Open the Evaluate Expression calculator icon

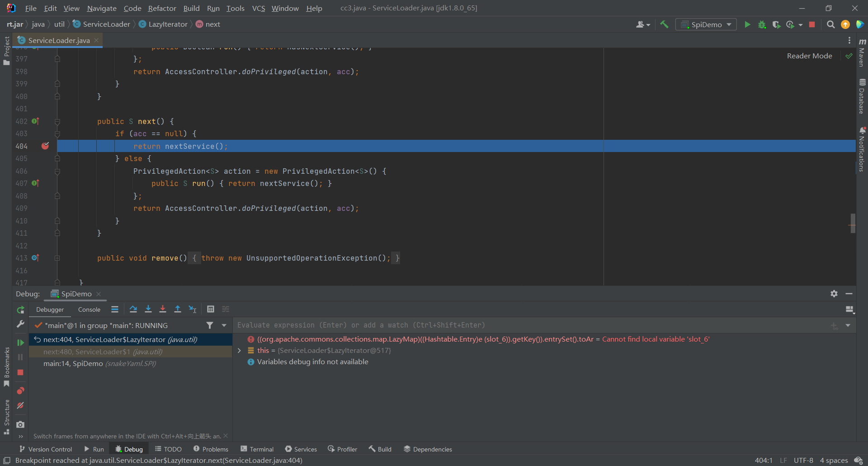pos(210,309)
